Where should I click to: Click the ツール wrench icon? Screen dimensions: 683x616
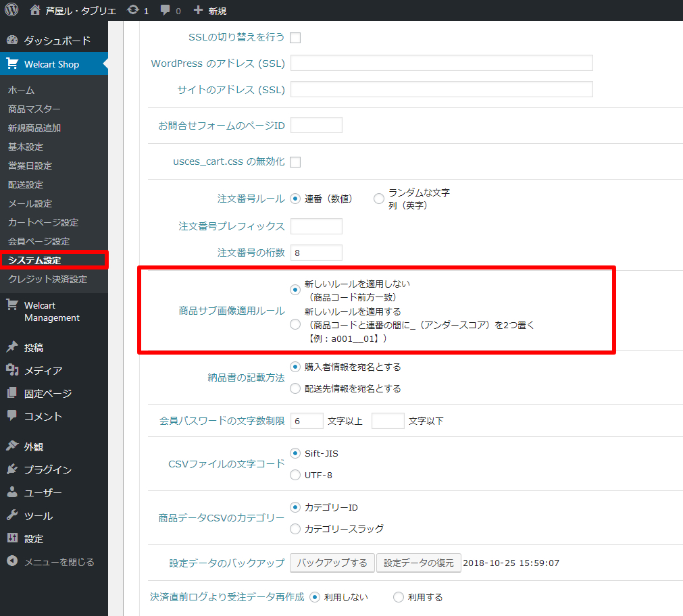coord(12,515)
